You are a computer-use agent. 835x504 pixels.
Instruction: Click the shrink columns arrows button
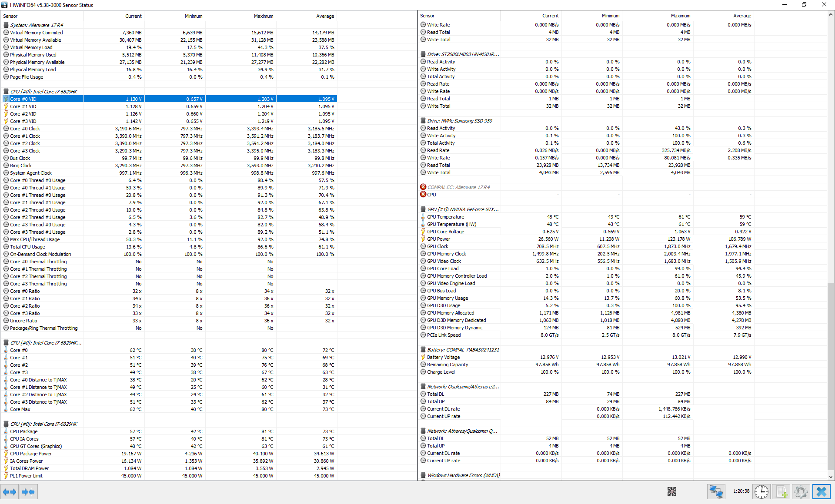tap(28, 492)
